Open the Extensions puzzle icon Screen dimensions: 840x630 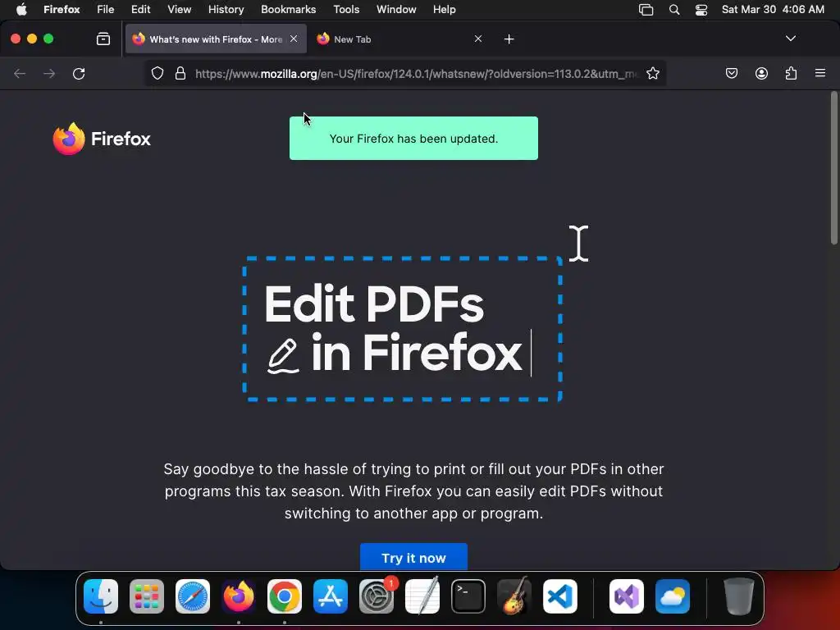[791, 73]
